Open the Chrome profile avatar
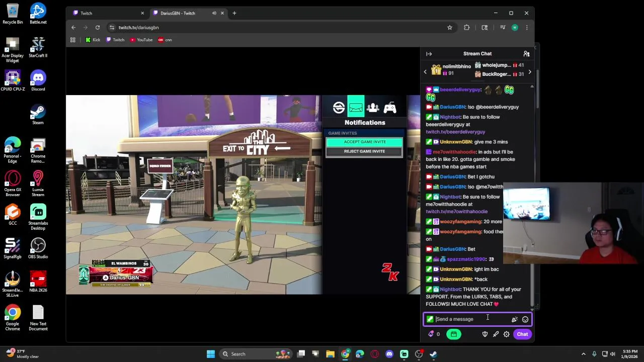This screenshot has width=644, height=362. 515,28
